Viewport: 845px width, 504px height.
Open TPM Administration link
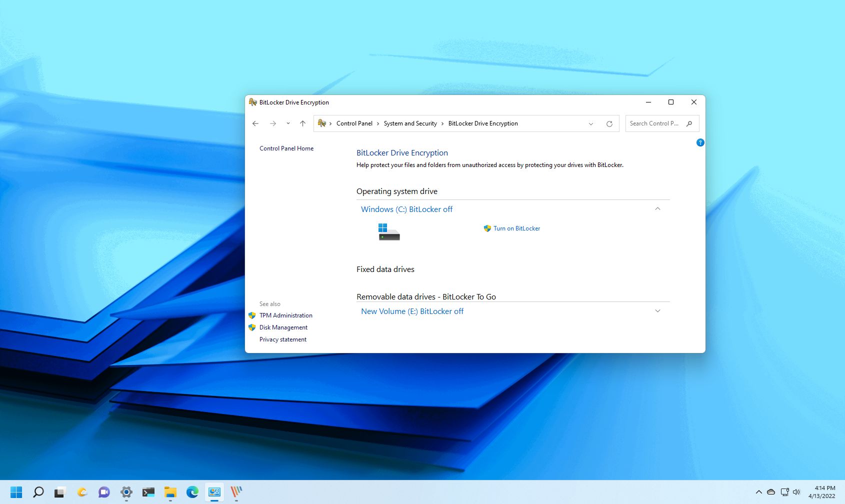point(285,315)
